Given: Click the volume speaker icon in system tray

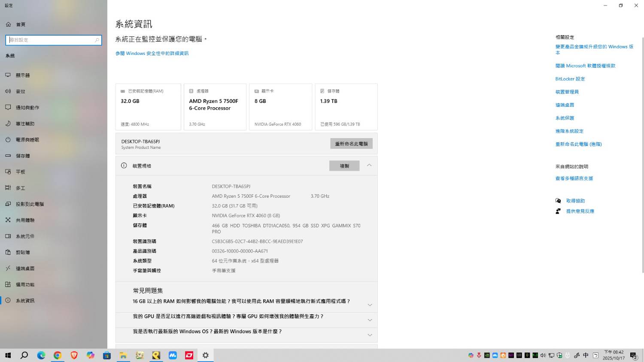Looking at the screenshot, I should pos(543,356).
